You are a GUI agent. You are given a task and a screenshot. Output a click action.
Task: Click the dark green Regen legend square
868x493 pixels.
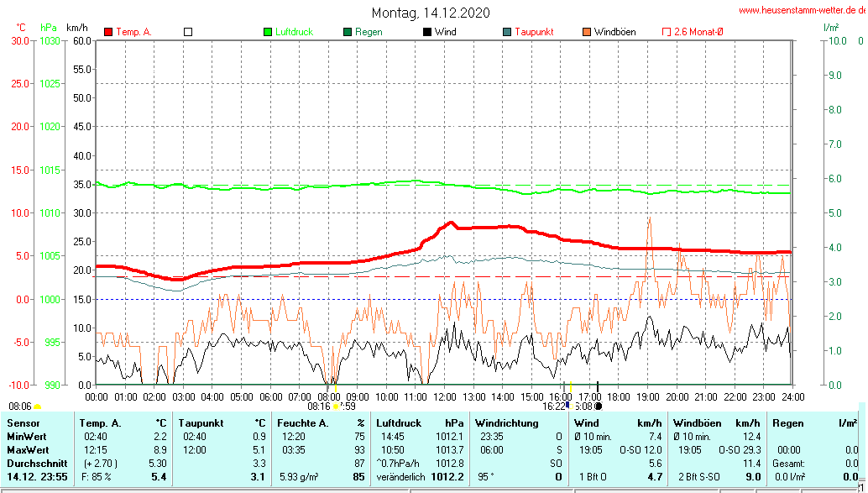348,32
